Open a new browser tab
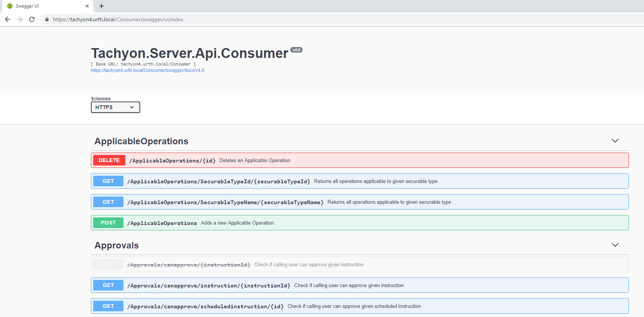Image resolution: width=644 pixels, height=317 pixels. point(102,6)
